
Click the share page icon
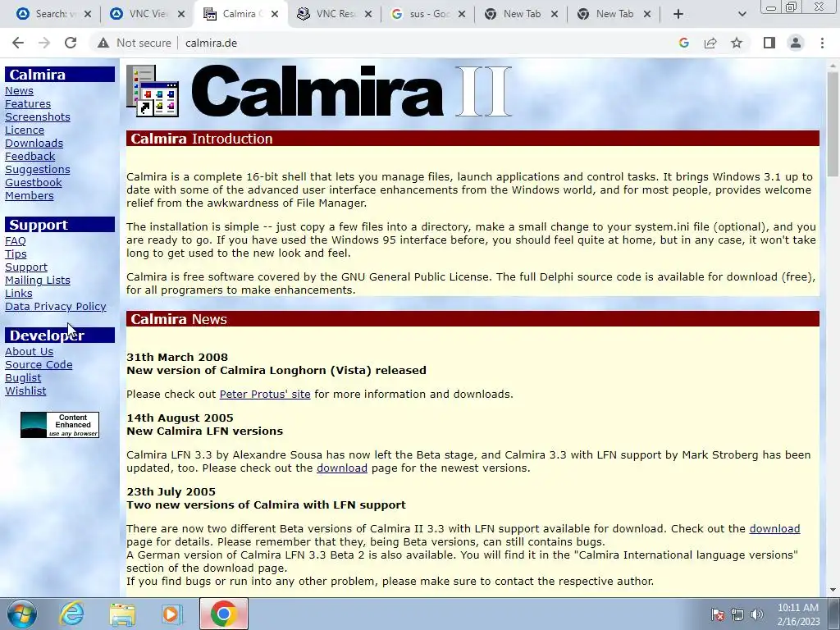coord(710,43)
